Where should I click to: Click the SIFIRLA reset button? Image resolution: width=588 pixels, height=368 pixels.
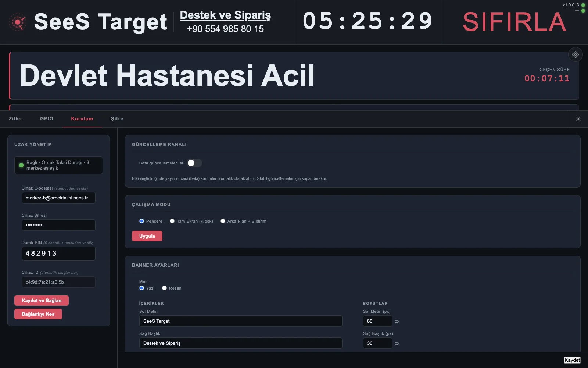[x=514, y=22]
